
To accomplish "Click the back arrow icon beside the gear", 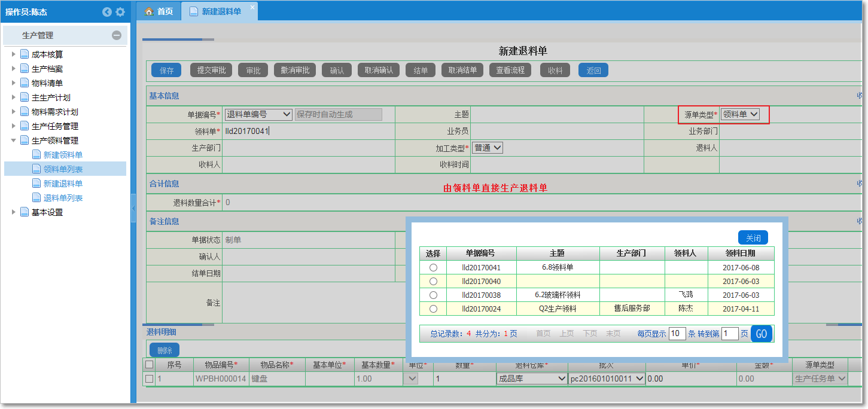I will 107,11.
